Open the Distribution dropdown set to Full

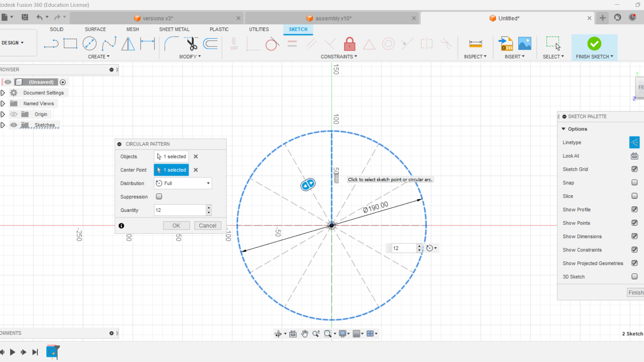(x=182, y=183)
